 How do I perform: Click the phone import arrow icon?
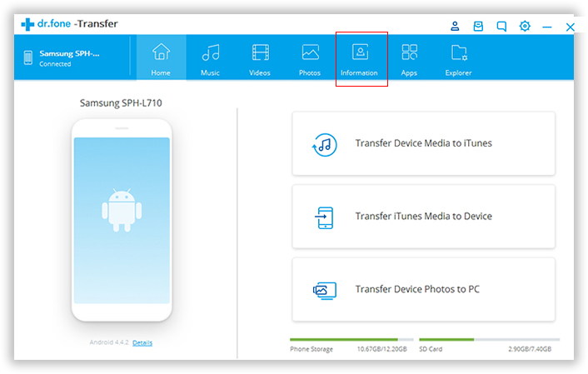tap(324, 217)
